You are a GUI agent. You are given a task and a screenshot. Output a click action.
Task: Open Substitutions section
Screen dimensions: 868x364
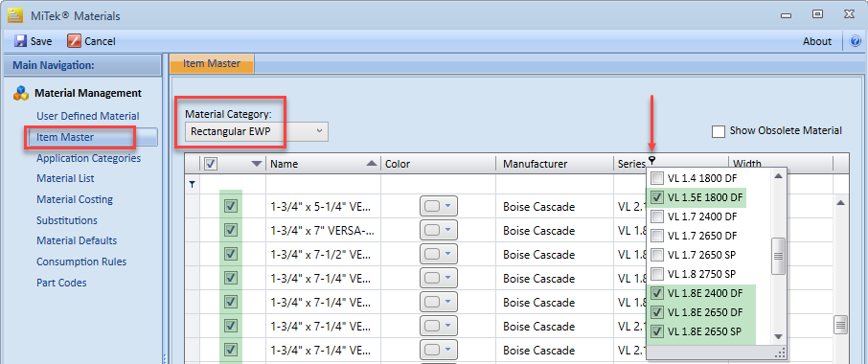[67, 220]
